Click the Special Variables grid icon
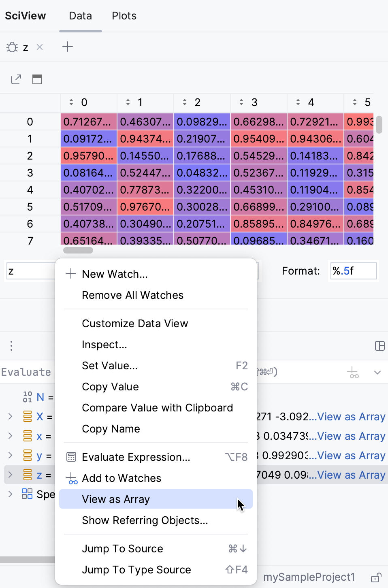This screenshot has height=588, width=388. (x=27, y=494)
